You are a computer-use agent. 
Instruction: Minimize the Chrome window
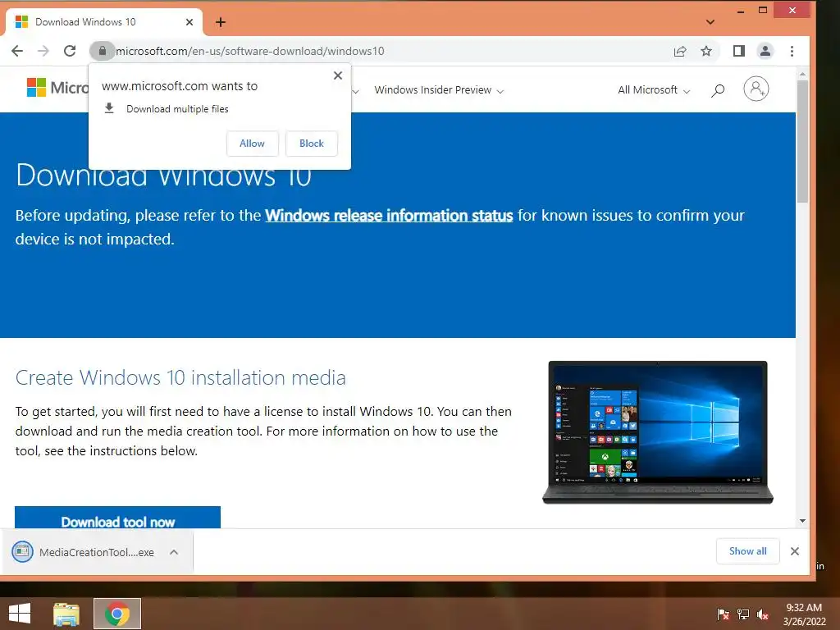[741, 11]
